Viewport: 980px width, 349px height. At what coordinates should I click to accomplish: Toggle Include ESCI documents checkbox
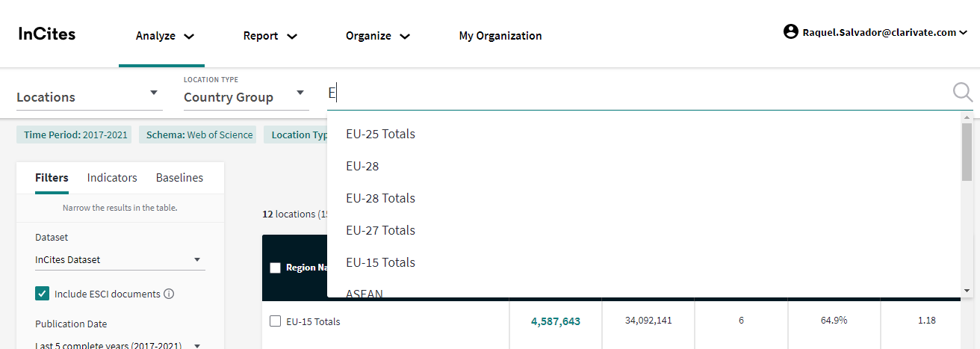click(x=43, y=294)
